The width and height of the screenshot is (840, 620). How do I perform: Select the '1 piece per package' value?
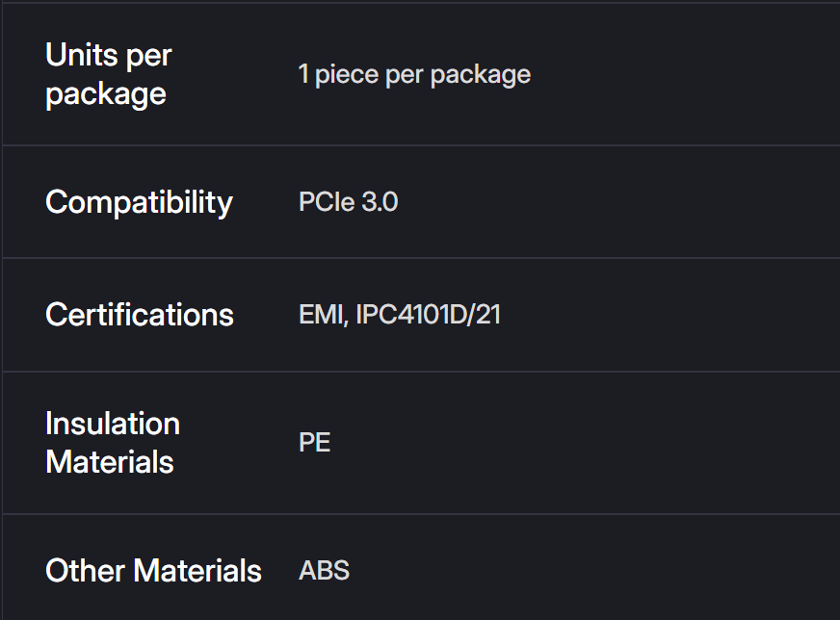414,74
